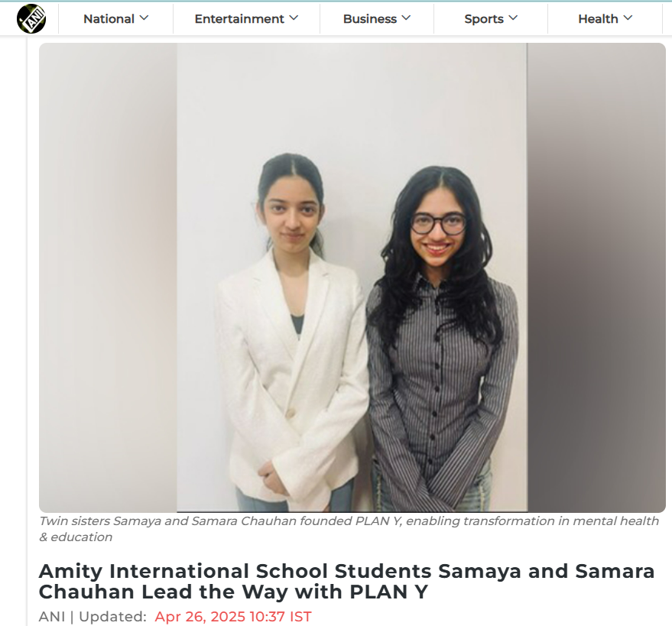Viewport: 672px width, 626px height.
Task: Click the Apr 26, 2025 timestamp
Action: point(233,617)
